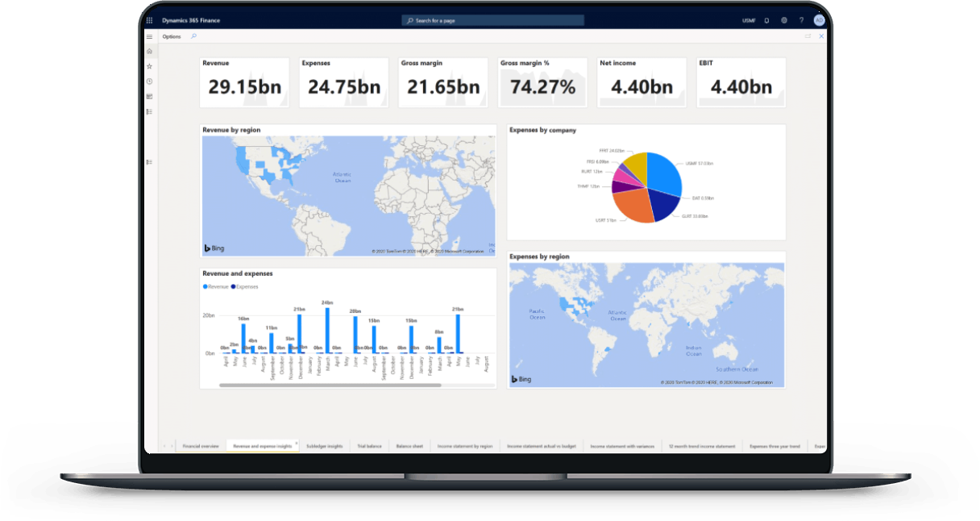Open Workspaces icon in sidebar
Screen dimensions: 980x521
point(149,97)
